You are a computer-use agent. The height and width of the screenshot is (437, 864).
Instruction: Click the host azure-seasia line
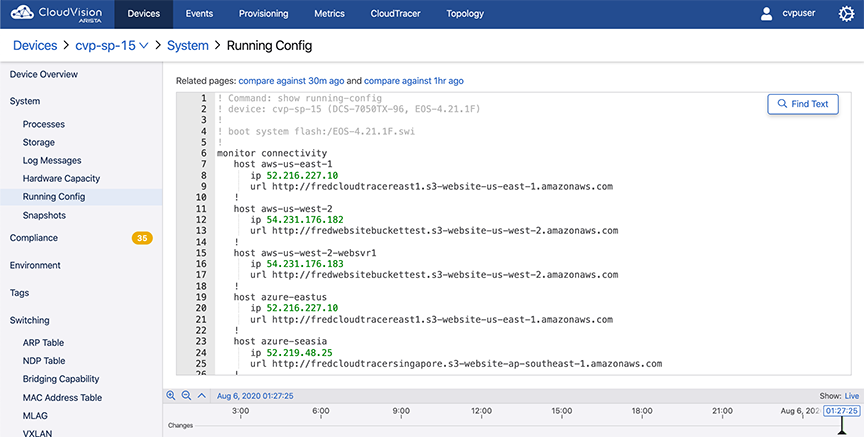[x=280, y=342]
